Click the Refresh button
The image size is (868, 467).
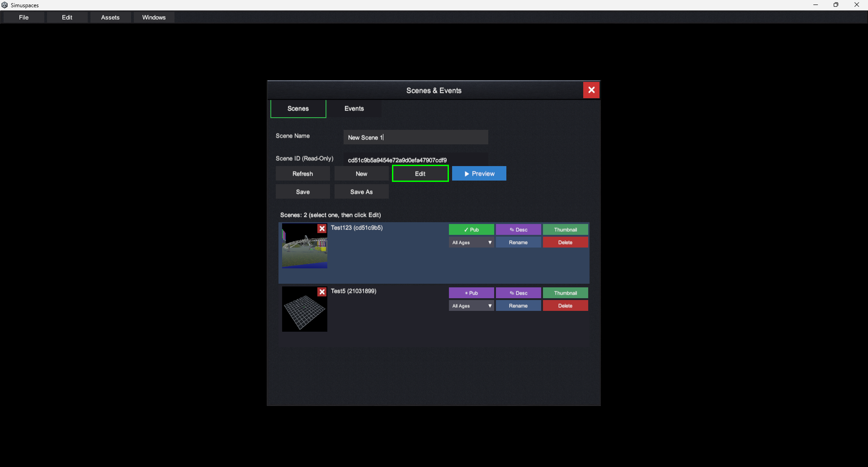[303, 174]
